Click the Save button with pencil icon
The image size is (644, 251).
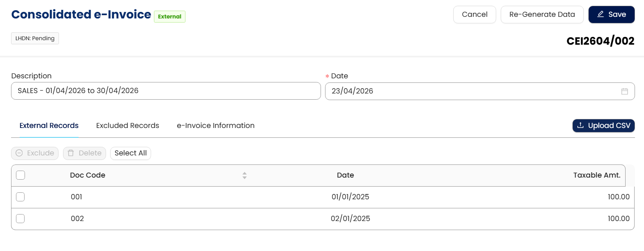click(611, 15)
